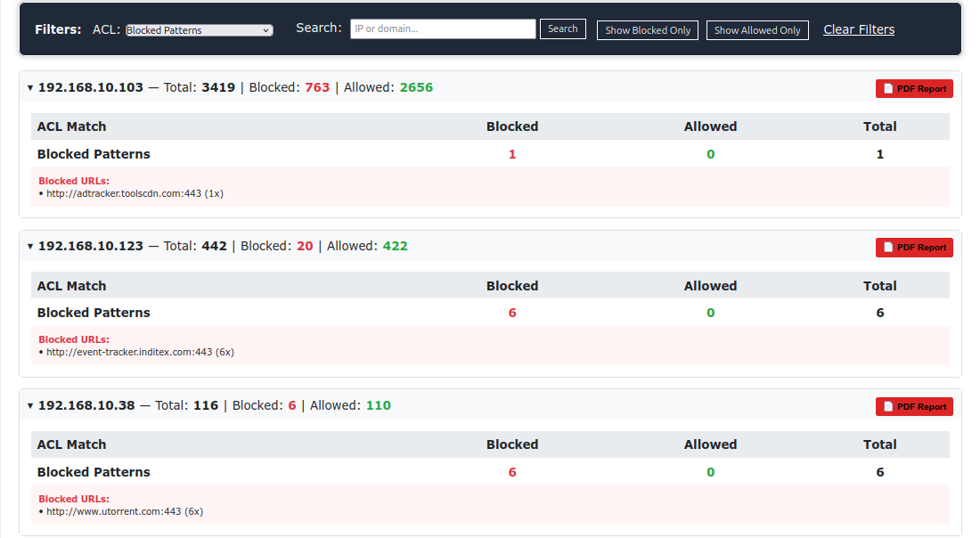Screen dimensions: 980x538
Task: Click the 192.168.10.103 IP address heading
Action: (x=91, y=87)
